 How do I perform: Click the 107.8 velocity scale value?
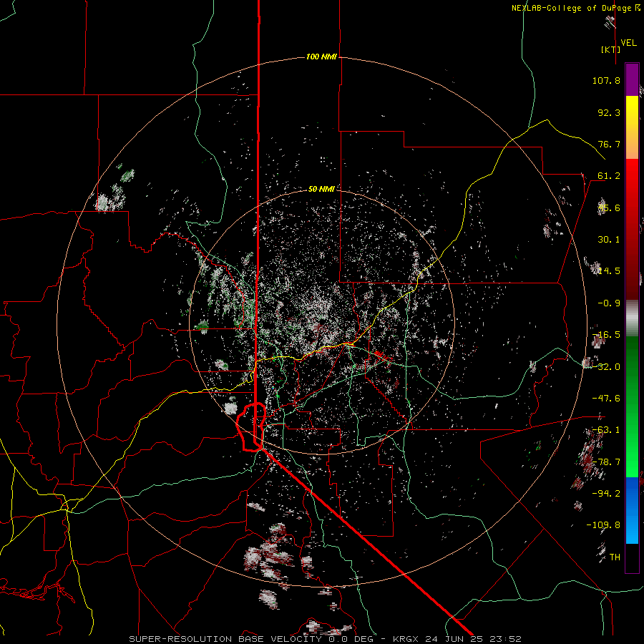[606, 80]
